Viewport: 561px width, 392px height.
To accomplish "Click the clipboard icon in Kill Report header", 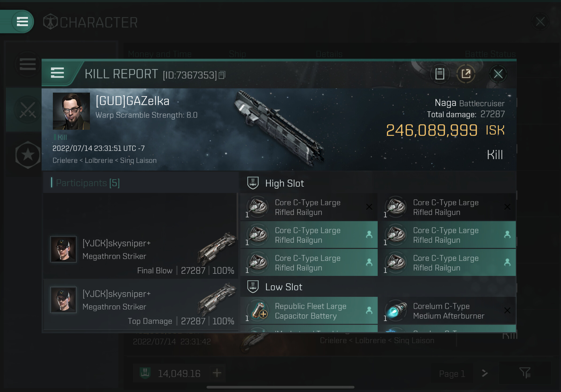I will click(x=440, y=74).
